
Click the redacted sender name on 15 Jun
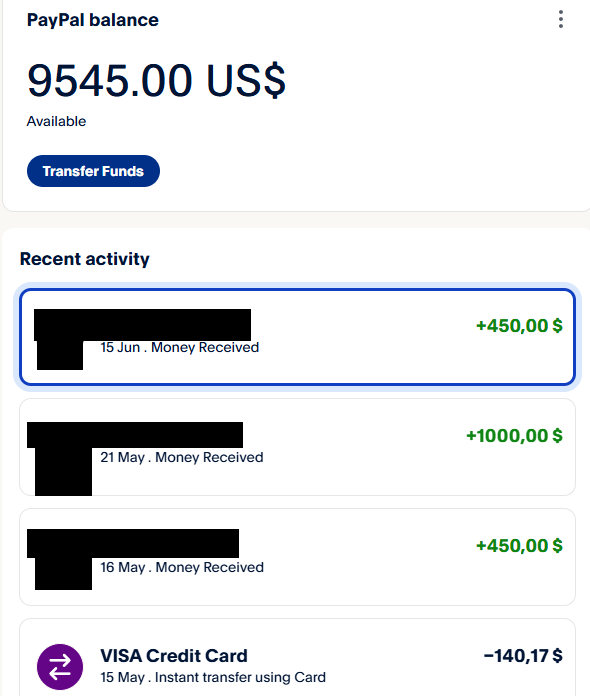tap(143, 324)
